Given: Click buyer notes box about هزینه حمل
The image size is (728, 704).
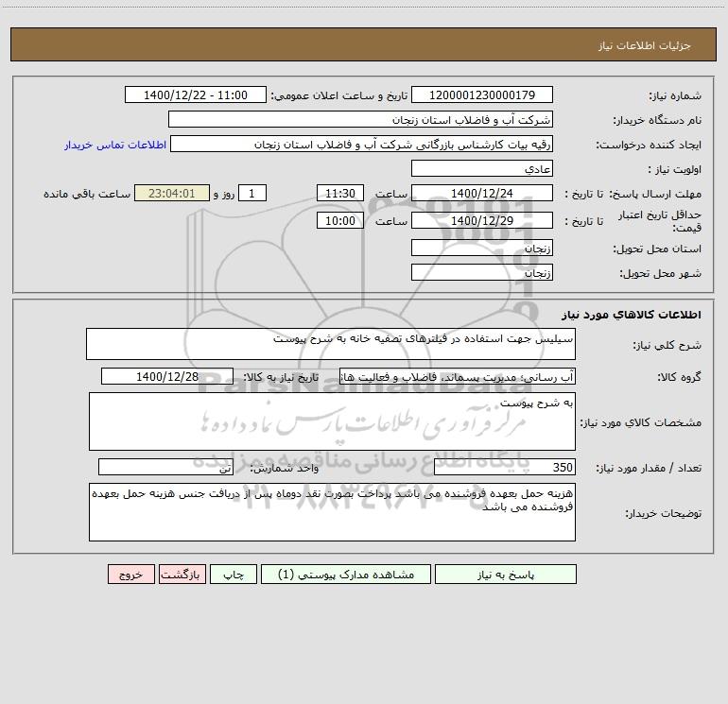Looking at the screenshot, I should (x=332, y=512).
